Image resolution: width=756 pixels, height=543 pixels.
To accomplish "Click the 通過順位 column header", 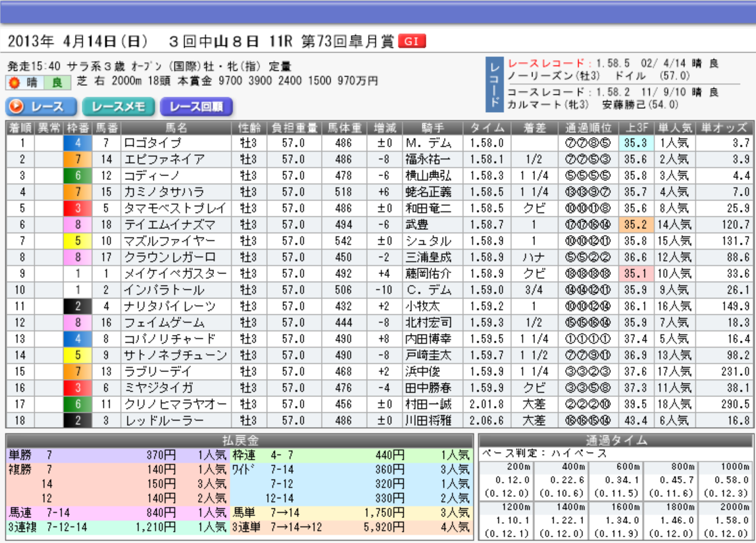I will pos(588,127).
